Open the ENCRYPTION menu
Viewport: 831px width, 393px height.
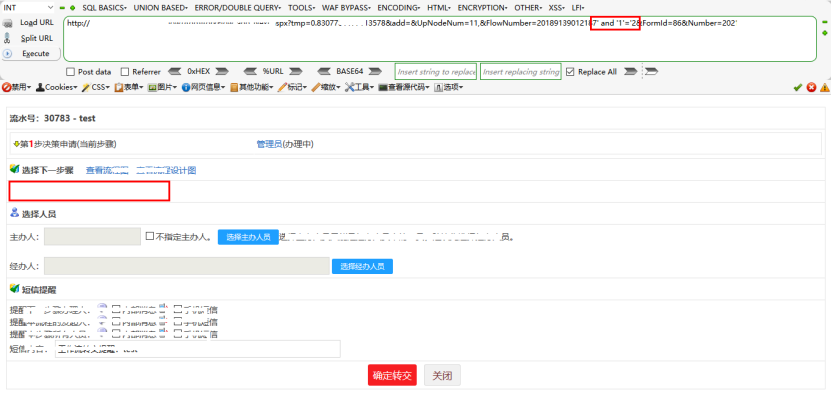(482, 8)
